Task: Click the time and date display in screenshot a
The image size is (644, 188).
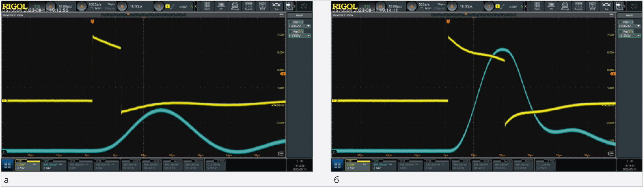Action: click(x=299, y=168)
